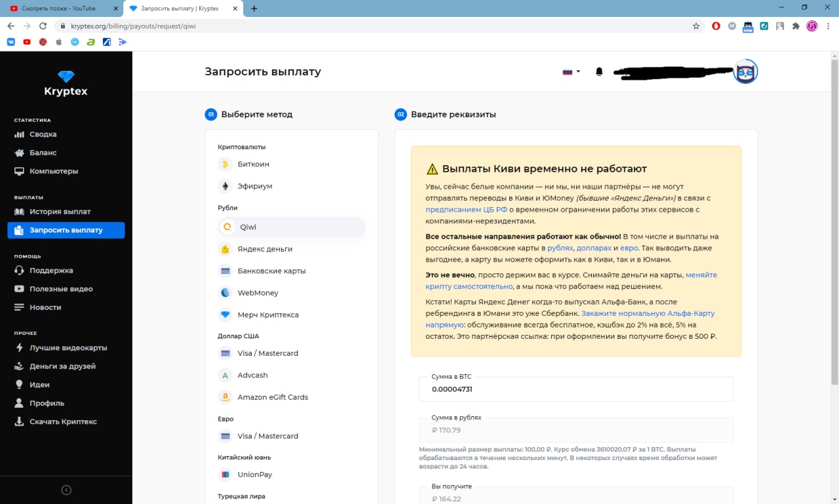Click the Лучшие видеокарты lightning icon

click(19, 348)
